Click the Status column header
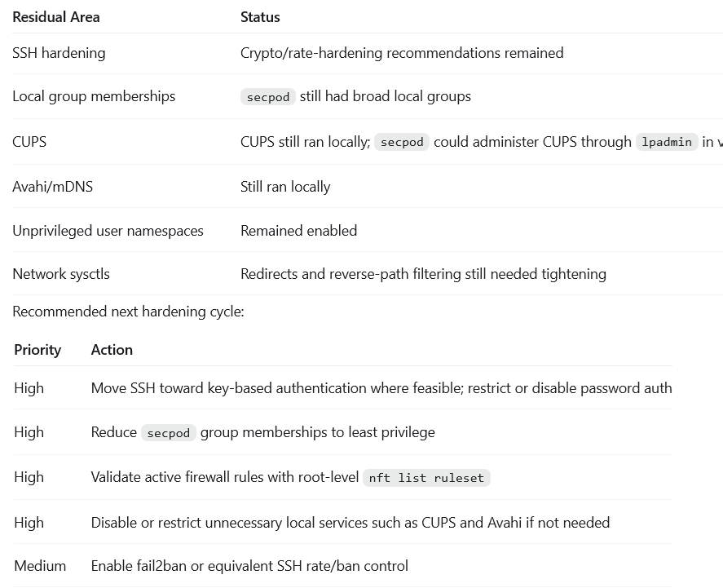 pyautogui.click(x=260, y=17)
